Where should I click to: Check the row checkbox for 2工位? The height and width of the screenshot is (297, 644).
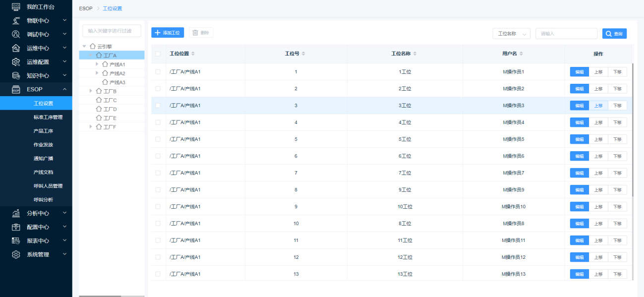(158, 89)
